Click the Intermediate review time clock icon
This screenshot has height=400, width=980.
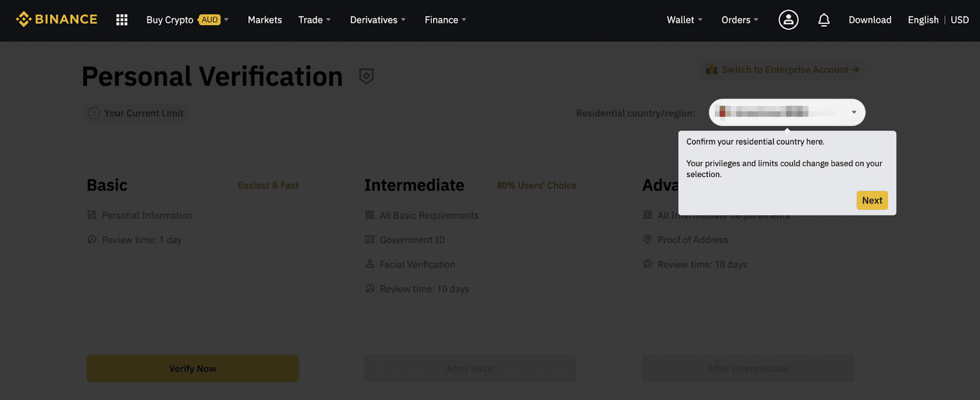pyautogui.click(x=369, y=289)
